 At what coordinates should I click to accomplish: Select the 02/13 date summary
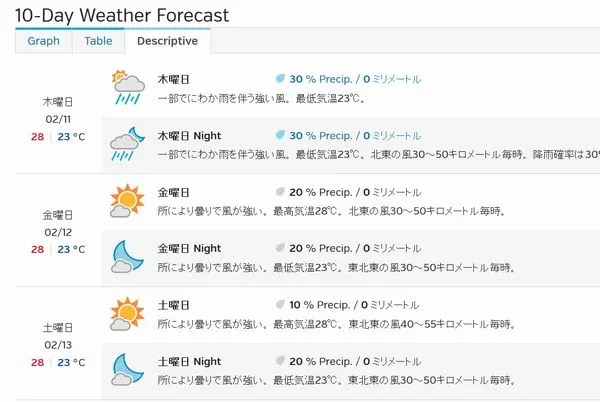pos(58,345)
